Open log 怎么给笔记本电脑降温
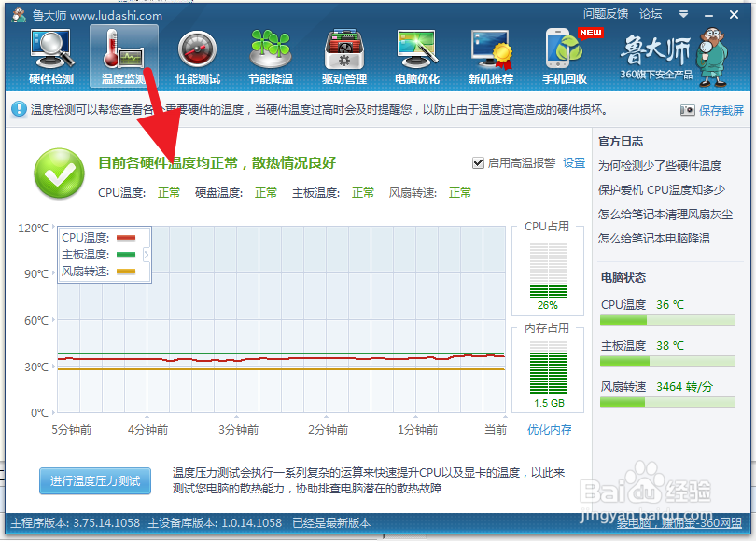This screenshot has width=756, height=541. (654, 238)
